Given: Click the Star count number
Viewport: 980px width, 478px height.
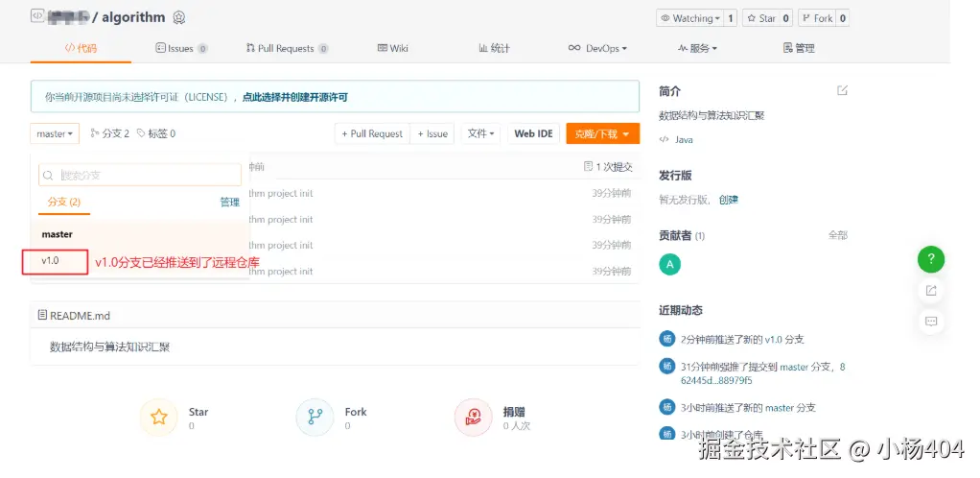Looking at the screenshot, I should coord(785,18).
